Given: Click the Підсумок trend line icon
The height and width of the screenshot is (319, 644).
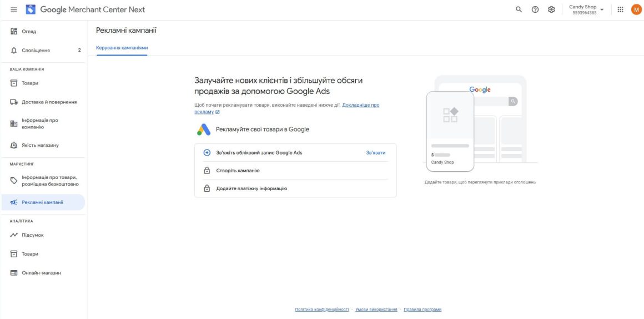Looking at the screenshot, I should coord(14,235).
